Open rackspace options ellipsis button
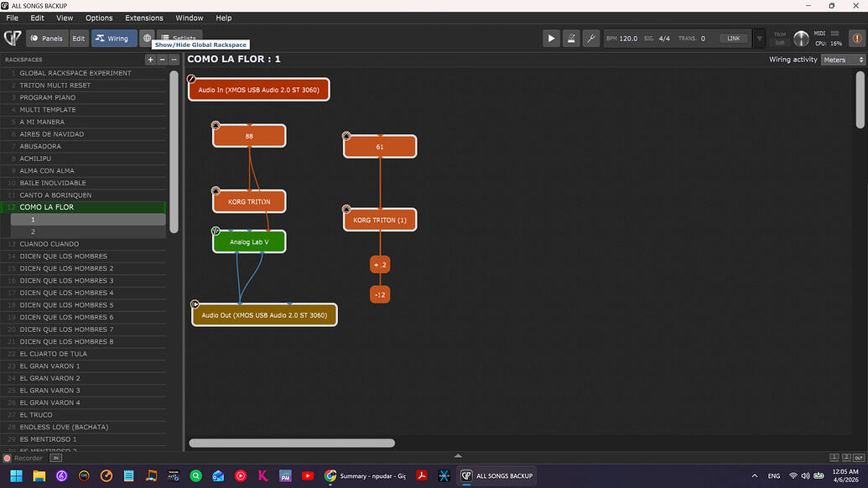The width and height of the screenshot is (868, 488). coord(174,60)
